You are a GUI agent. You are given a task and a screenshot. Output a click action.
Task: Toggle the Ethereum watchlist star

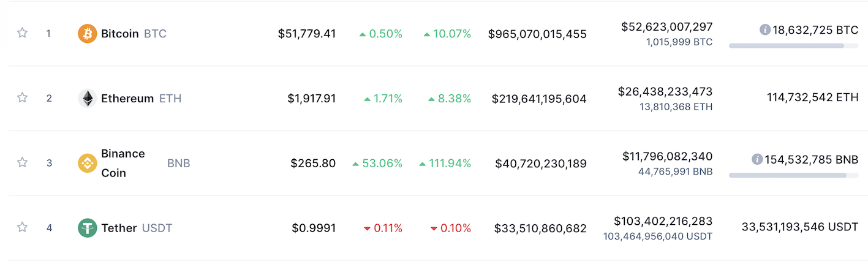[22, 98]
